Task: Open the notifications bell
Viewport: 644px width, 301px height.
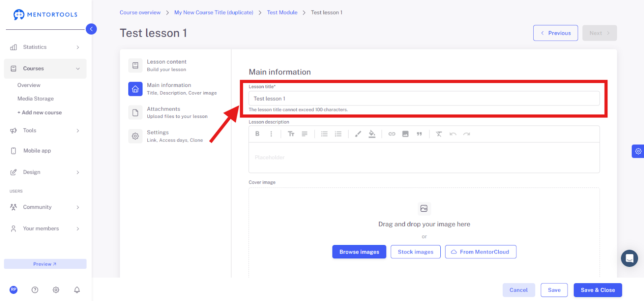Action: 77,290
